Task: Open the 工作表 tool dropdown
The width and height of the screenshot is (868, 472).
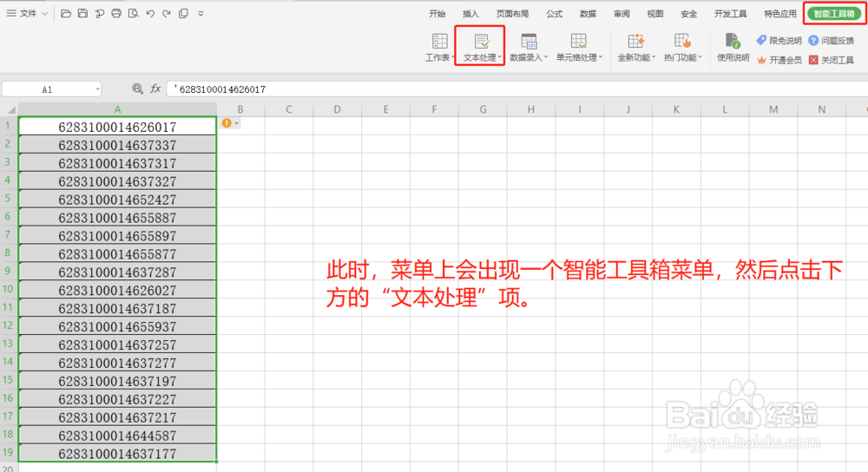Action: (x=439, y=48)
